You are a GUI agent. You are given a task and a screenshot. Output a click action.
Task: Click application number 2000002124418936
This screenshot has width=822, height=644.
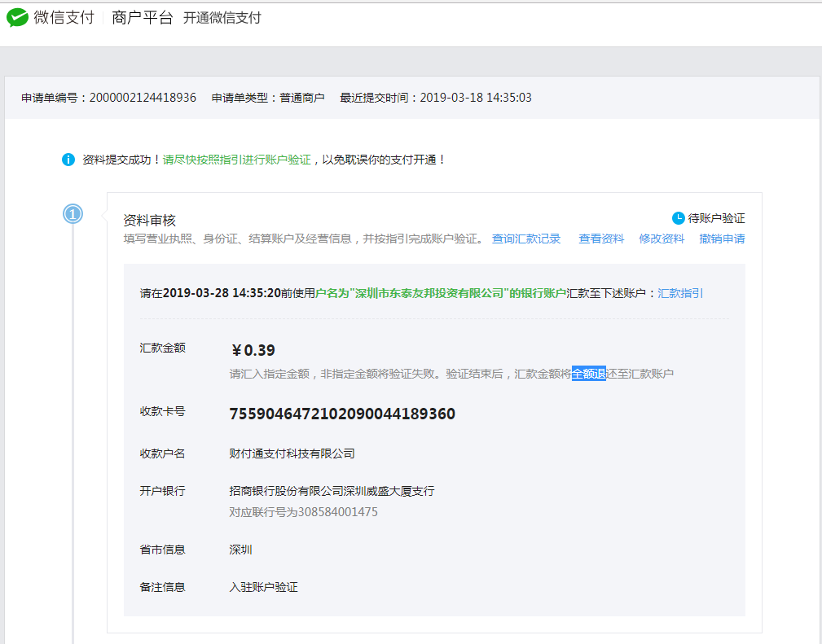143,98
